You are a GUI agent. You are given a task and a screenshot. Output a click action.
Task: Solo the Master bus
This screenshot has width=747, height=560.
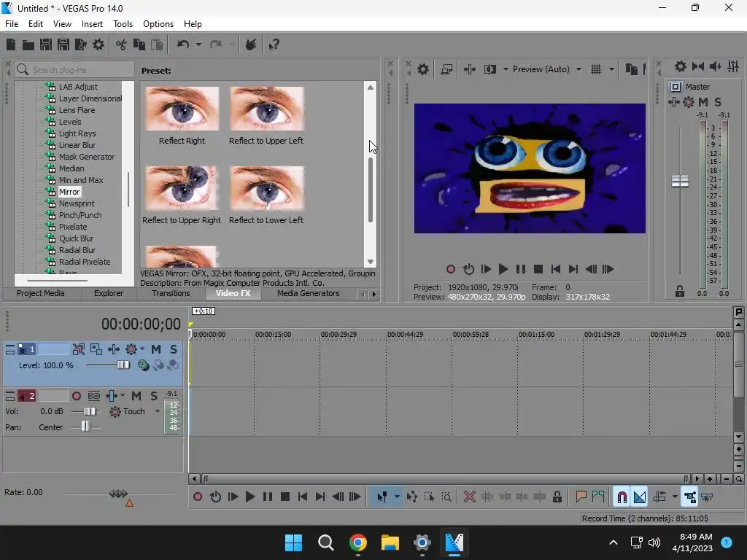click(x=718, y=102)
